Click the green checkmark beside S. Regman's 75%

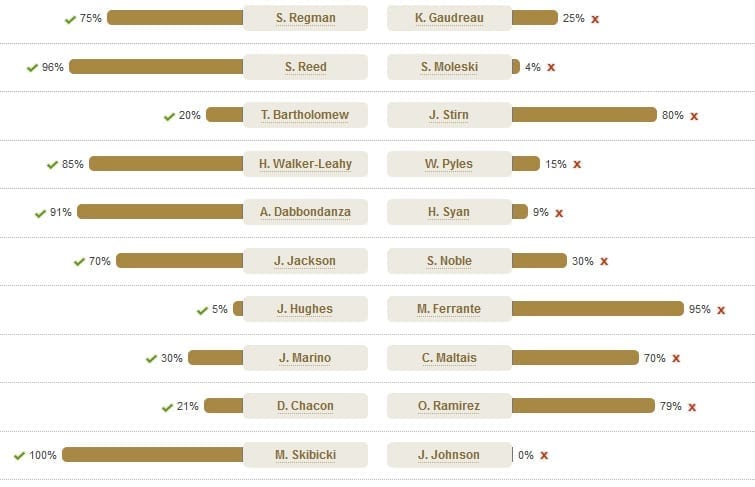pos(70,19)
